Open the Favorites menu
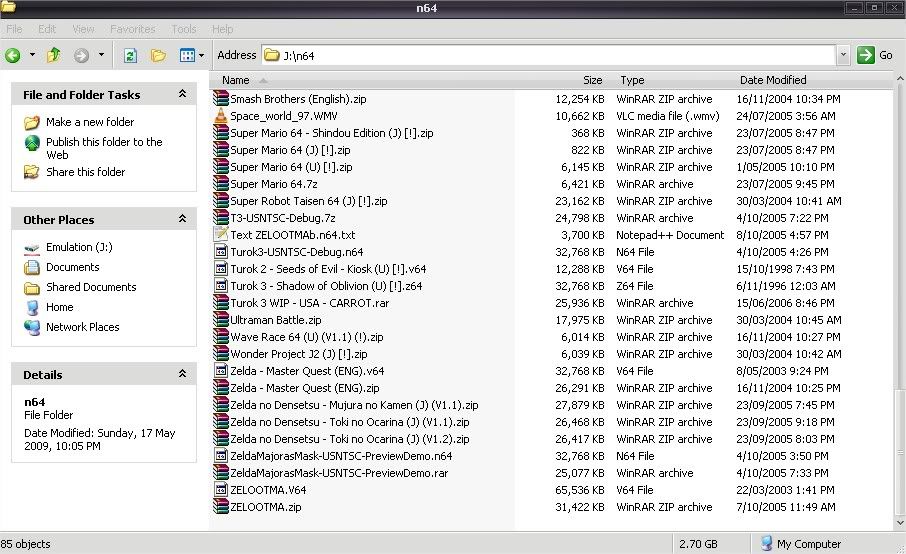Screen dimensions: 906x554 point(133,29)
